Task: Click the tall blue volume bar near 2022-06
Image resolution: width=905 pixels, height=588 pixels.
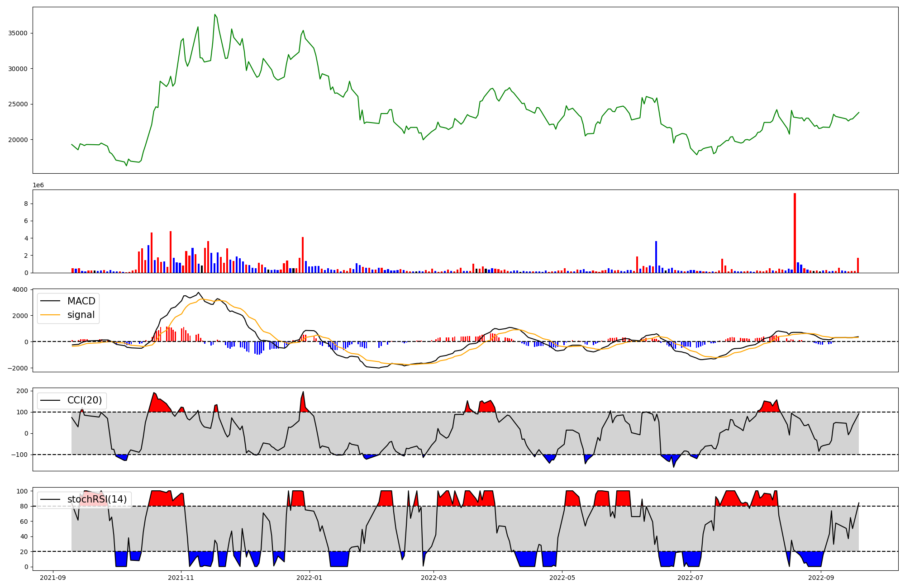Action: coord(656,257)
